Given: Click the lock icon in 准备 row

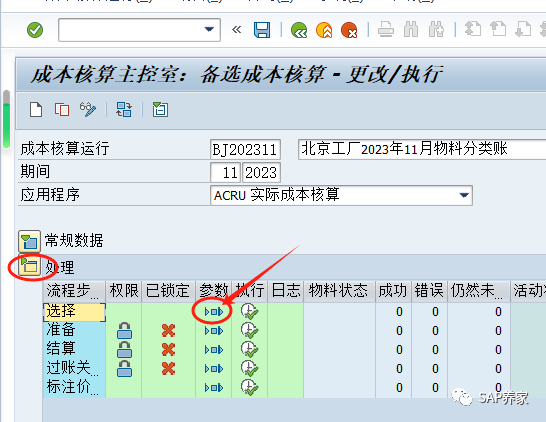Looking at the screenshot, I should tap(124, 331).
